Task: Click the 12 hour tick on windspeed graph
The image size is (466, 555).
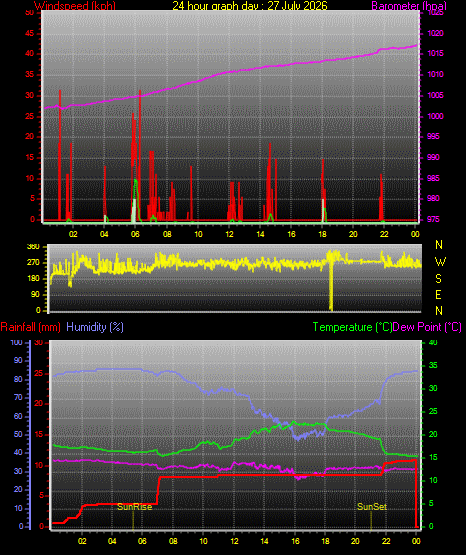Action: click(x=229, y=234)
